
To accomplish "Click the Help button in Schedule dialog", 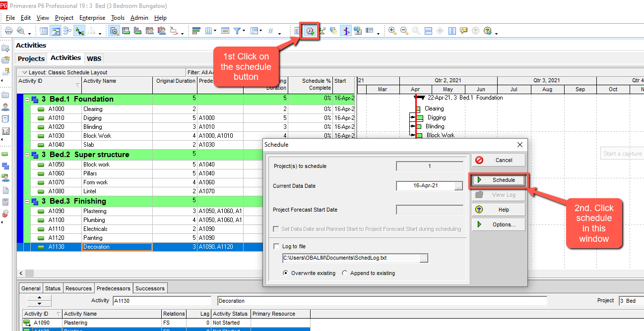I will pos(498,210).
